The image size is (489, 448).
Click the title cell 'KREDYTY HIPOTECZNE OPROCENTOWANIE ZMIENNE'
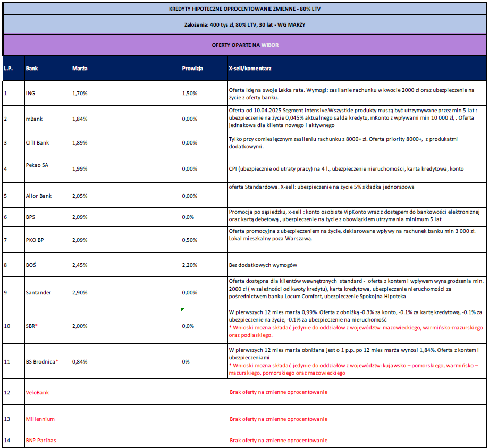[244, 9]
